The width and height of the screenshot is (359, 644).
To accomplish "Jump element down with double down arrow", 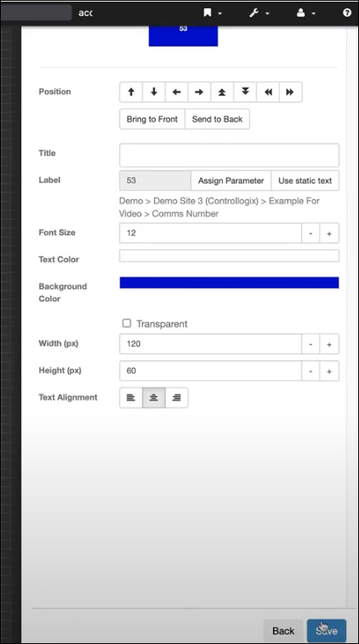I will pyautogui.click(x=245, y=92).
